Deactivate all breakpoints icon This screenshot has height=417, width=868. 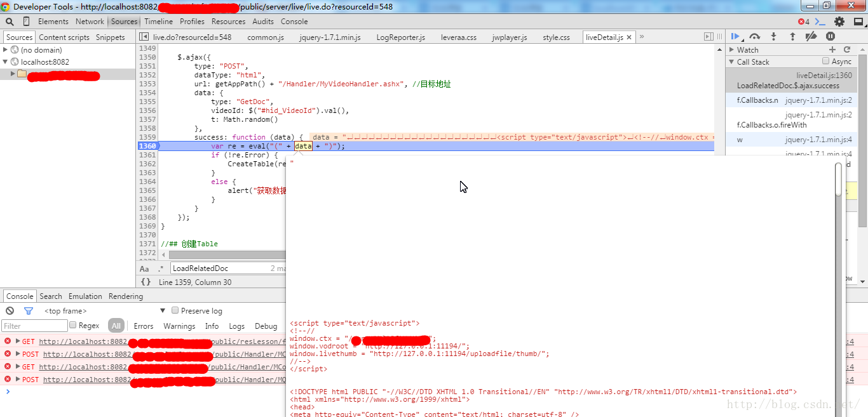pos(811,37)
